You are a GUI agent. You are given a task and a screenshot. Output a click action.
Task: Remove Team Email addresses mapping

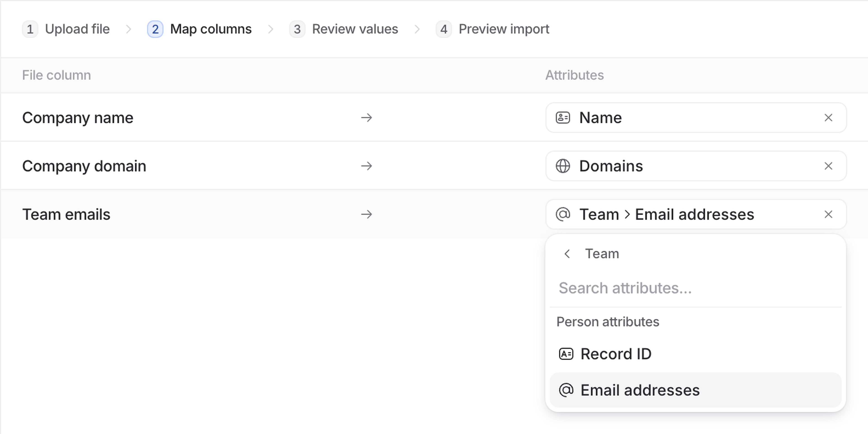pos(828,215)
